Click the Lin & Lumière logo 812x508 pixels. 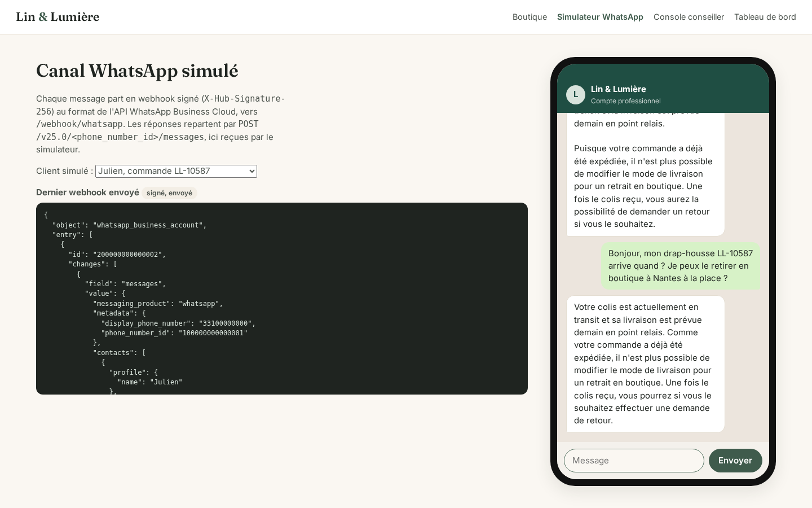click(x=58, y=17)
